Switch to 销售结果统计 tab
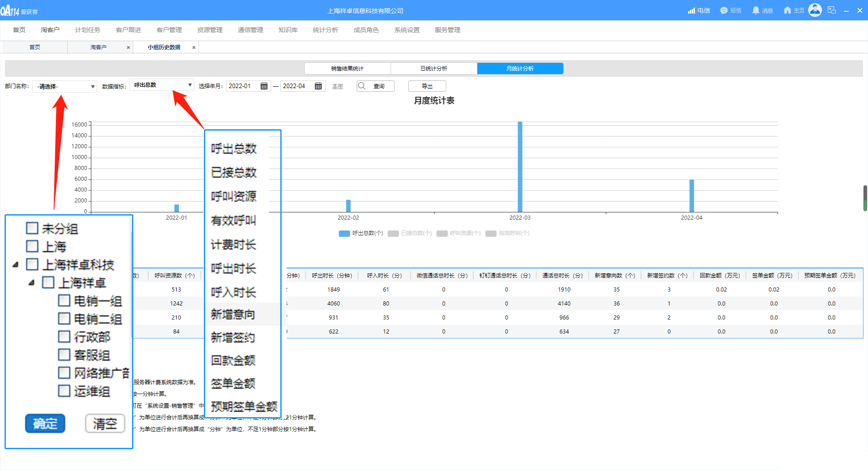 coord(348,68)
